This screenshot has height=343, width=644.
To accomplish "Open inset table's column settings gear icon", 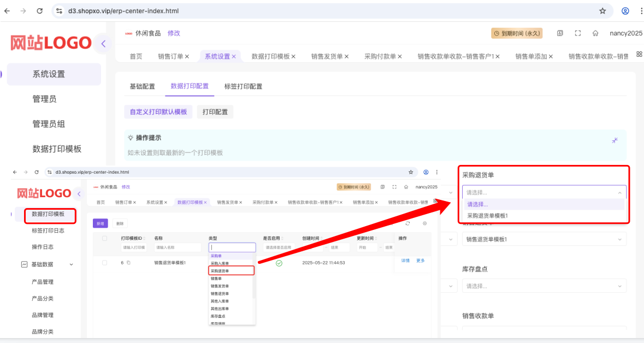I will (424, 223).
